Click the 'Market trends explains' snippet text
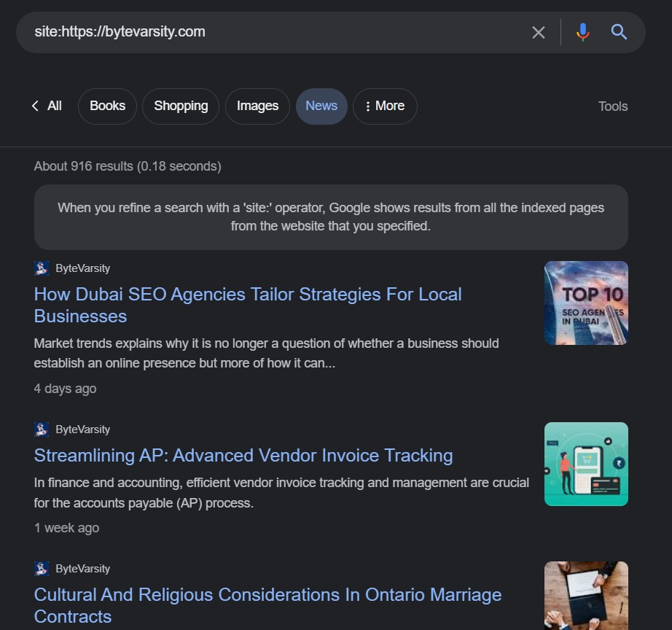Screen dimensions: 672x630 [x=266, y=354]
